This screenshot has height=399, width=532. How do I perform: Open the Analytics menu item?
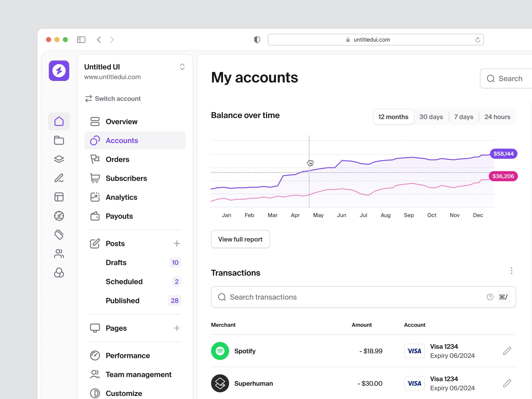121,197
